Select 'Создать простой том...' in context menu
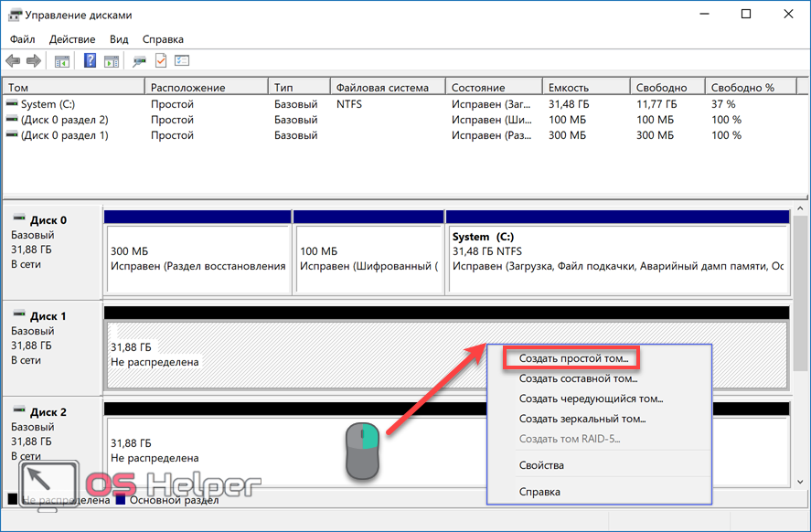Image resolution: width=811 pixels, height=532 pixels. coord(573,359)
